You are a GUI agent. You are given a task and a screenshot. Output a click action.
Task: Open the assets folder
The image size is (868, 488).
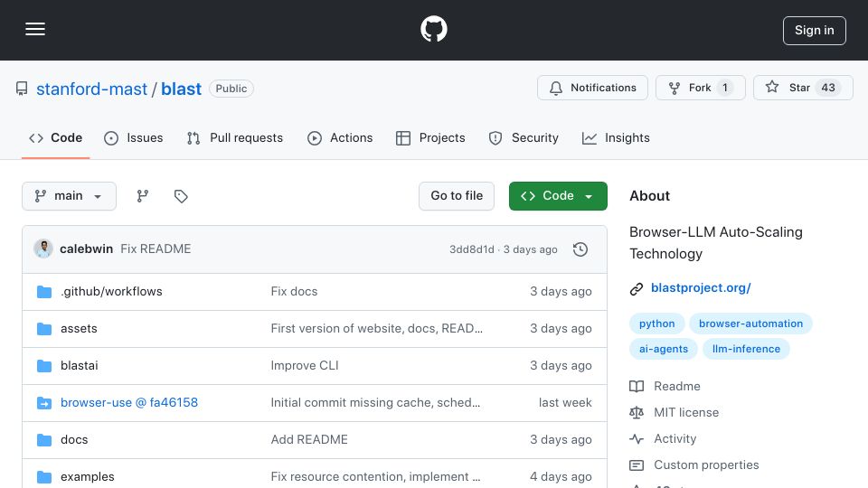click(79, 329)
